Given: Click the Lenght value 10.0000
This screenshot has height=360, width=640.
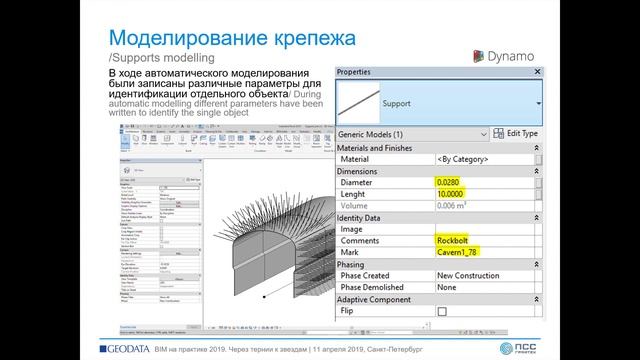Looking at the screenshot, I should pos(450,194).
